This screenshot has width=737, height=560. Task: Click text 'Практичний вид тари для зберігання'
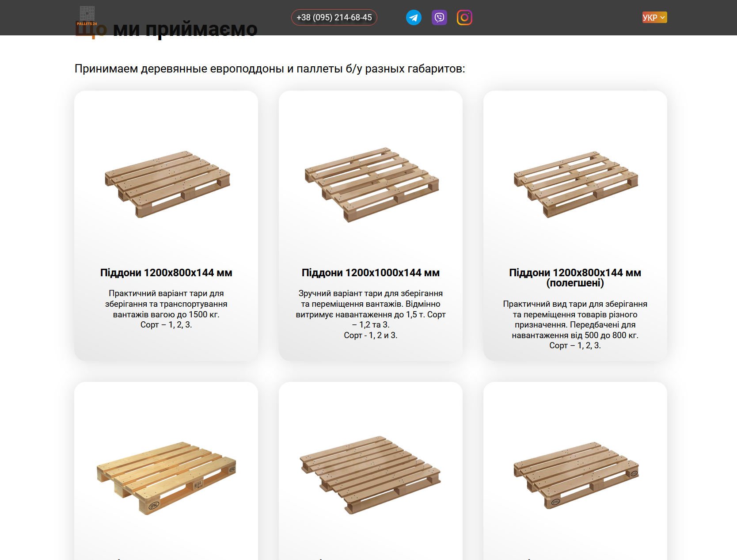[x=575, y=304]
